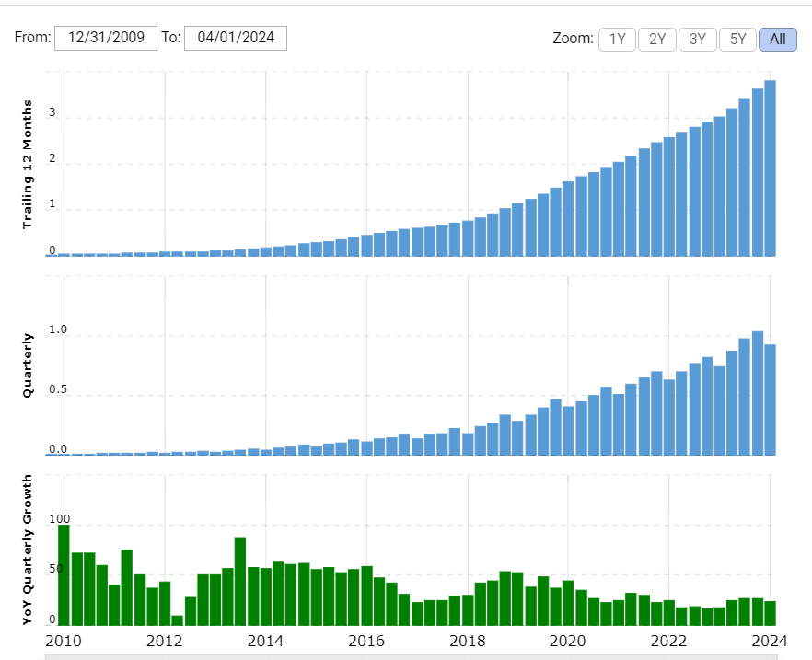
Task: Click the 1.0 tick label on Quarterly chart
Action: pyautogui.click(x=58, y=330)
